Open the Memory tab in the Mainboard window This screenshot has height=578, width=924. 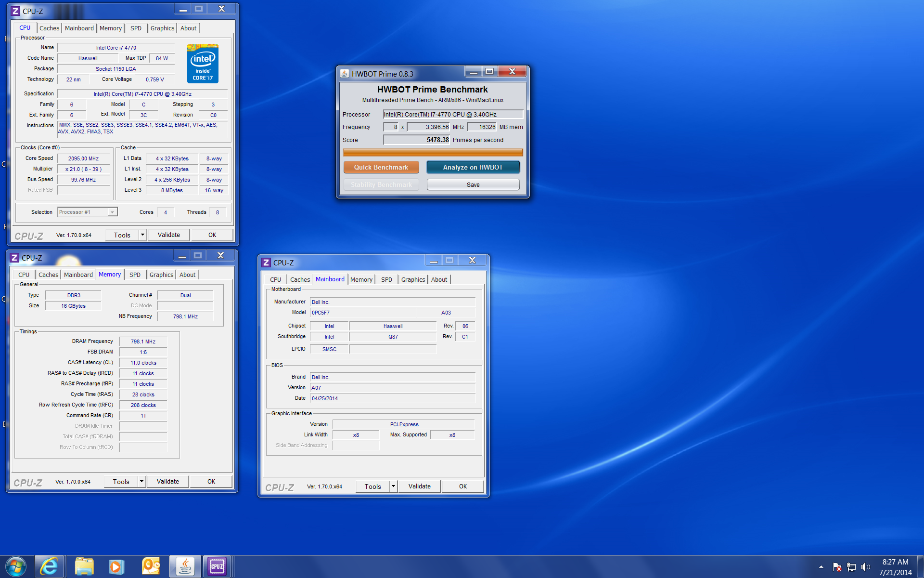point(361,279)
